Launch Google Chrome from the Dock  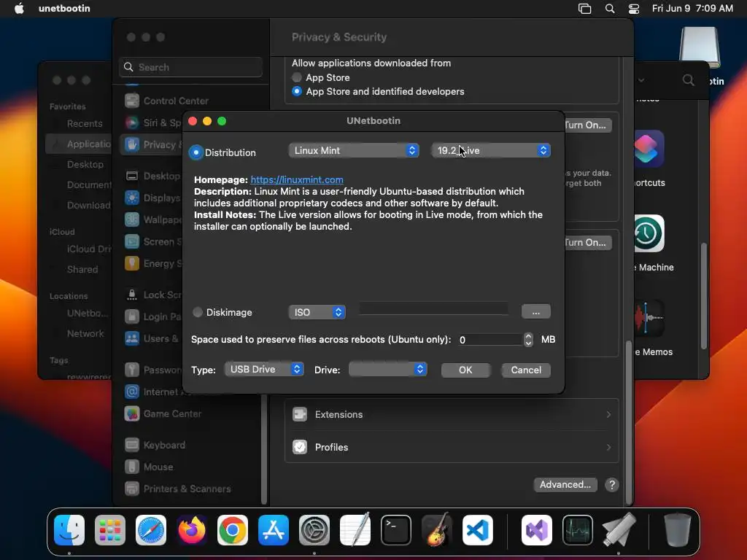[x=233, y=530]
